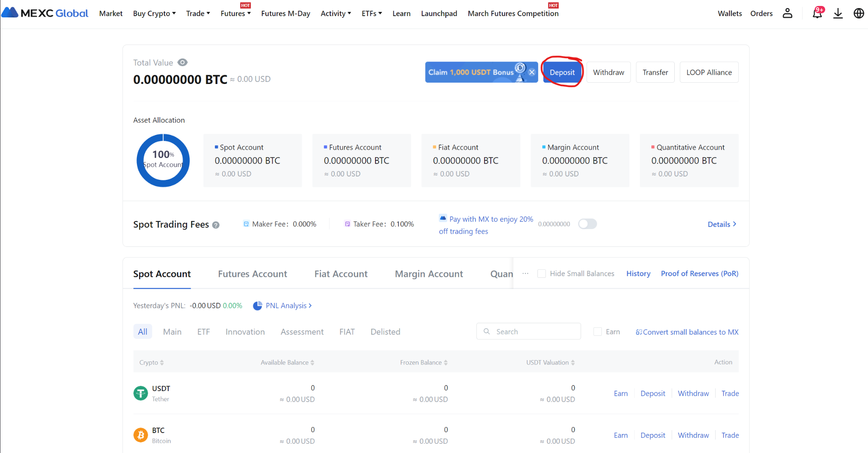
Task: Click the asset allocation donut chart
Action: pyautogui.click(x=163, y=161)
